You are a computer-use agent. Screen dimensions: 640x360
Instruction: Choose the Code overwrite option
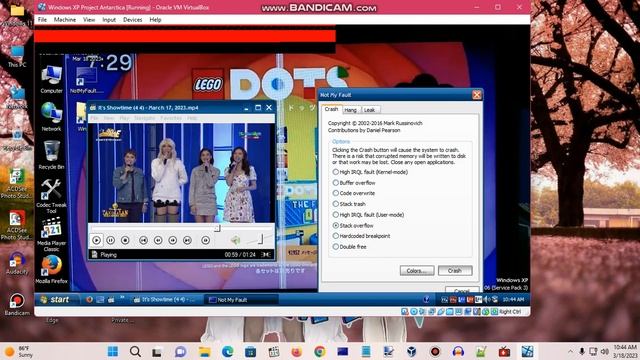336,193
